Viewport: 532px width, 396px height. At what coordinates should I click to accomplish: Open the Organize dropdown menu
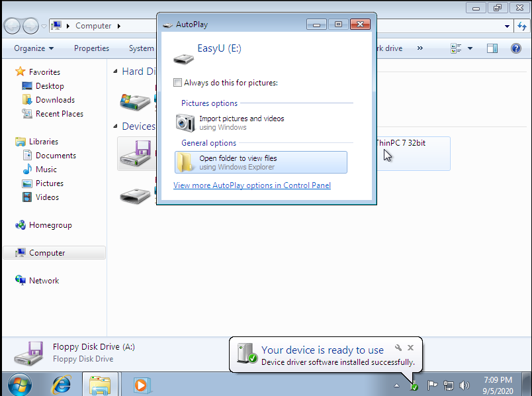[34, 48]
